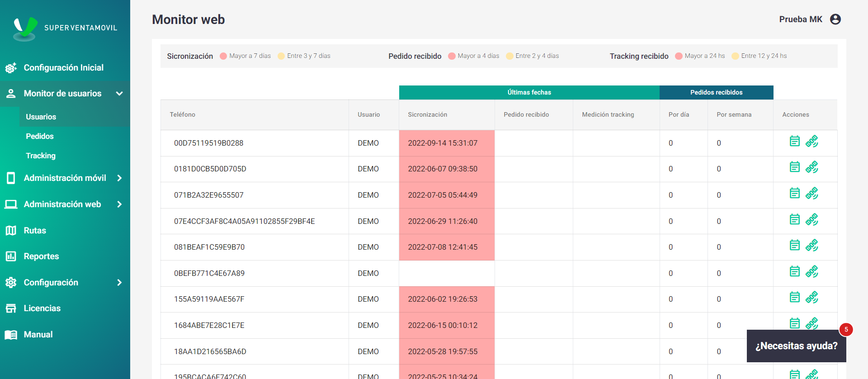The height and width of the screenshot is (379, 868).
Task: Open orders icon for row 00D75119519B0288
Action: [x=795, y=141]
